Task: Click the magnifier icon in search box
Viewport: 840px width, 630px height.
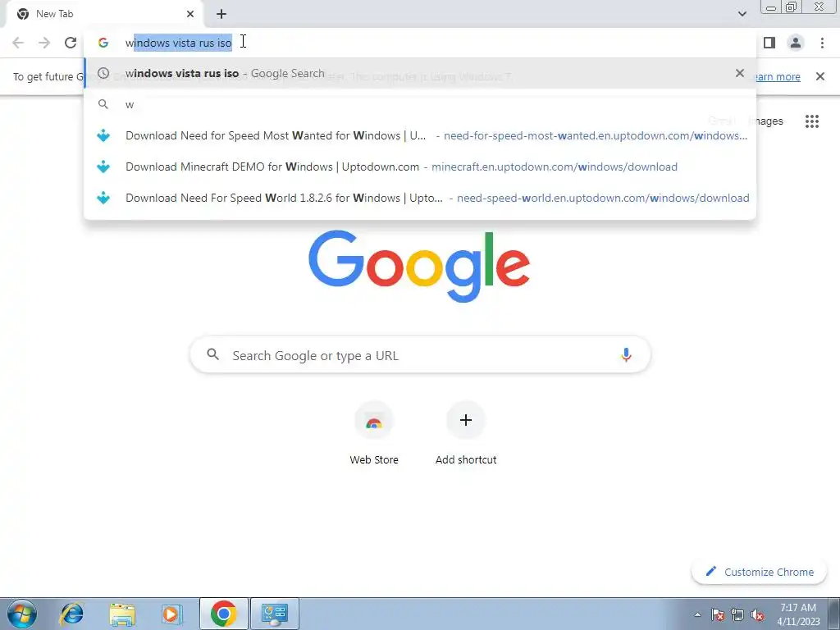Action: point(213,354)
